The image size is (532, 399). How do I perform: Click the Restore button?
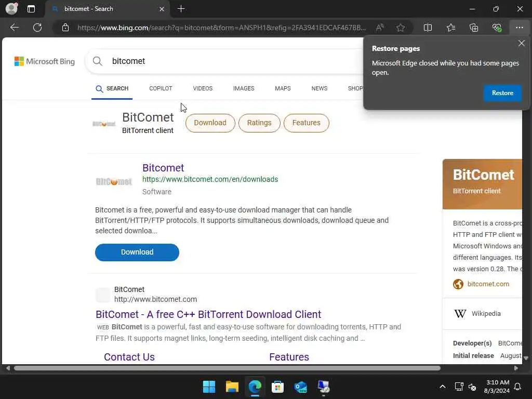502,93
